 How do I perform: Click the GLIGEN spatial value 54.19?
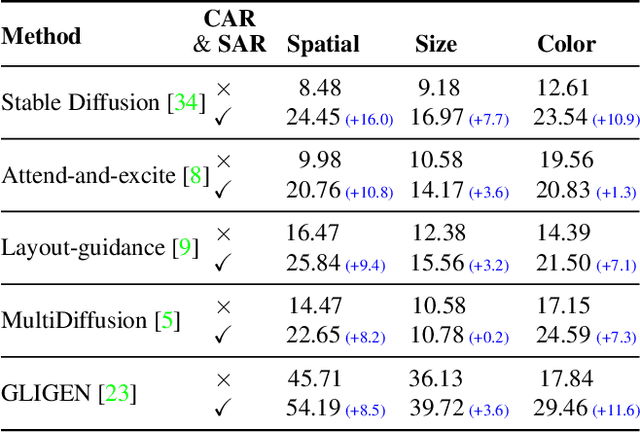coord(314,409)
